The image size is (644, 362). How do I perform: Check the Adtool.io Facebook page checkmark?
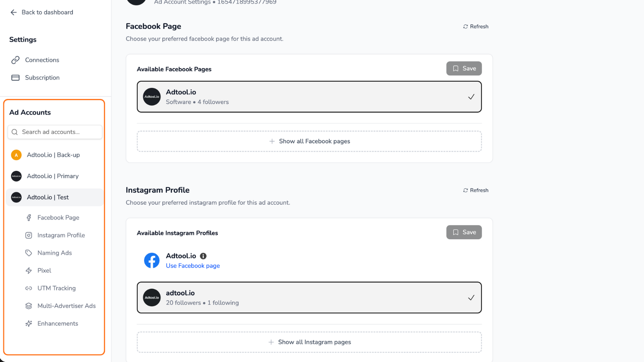pyautogui.click(x=471, y=97)
